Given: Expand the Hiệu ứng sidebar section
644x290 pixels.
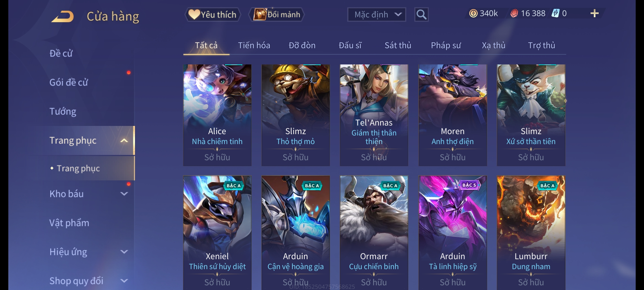Looking at the screenshot, I should [x=124, y=252].
